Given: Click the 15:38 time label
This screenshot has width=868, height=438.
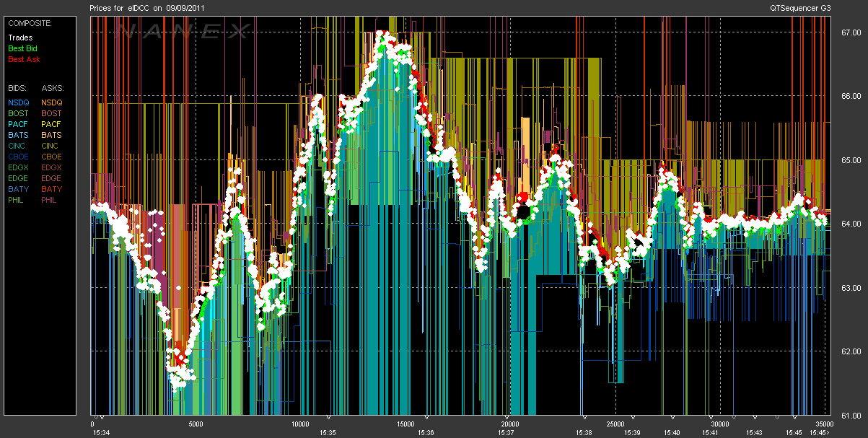Looking at the screenshot, I should pos(584,433).
